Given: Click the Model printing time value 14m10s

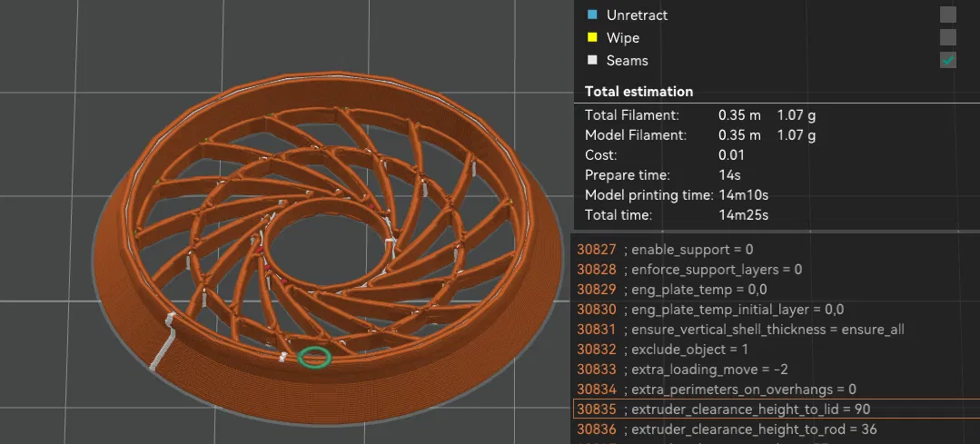Looking at the screenshot, I should (743, 195).
